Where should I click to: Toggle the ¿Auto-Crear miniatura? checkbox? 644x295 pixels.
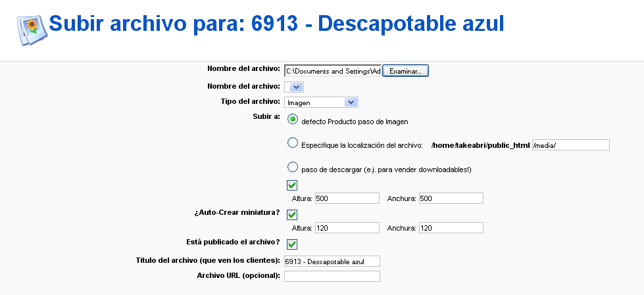coord(293,215)
